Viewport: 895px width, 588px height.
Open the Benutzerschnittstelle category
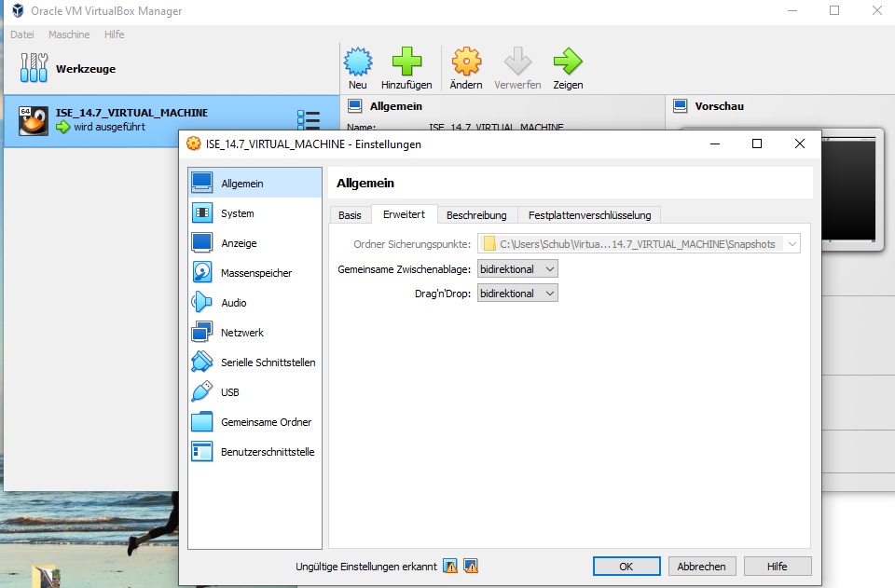[255, 452]
